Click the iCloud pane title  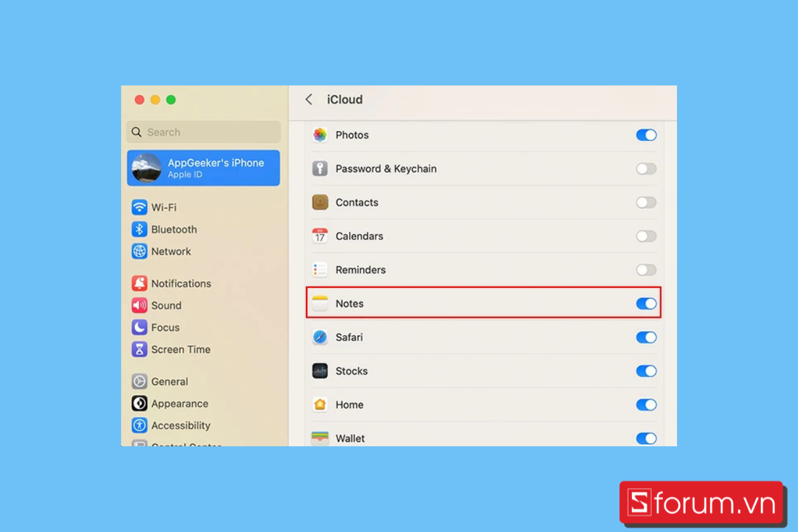coord(344,99)
